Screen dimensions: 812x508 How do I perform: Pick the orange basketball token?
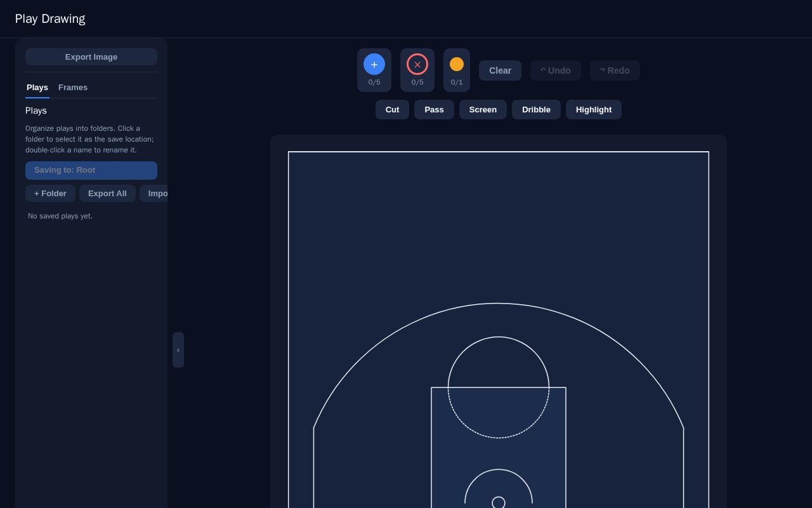coord(457,64)
